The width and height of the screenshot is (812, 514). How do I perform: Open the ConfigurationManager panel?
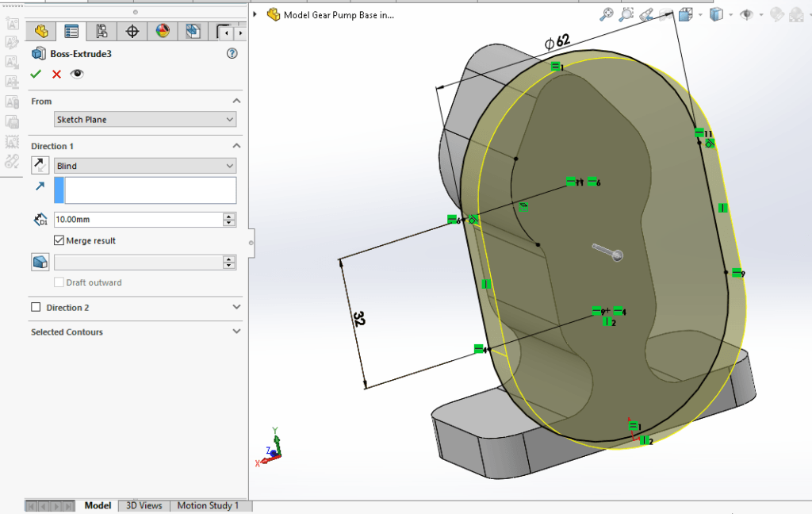[101, 31]
